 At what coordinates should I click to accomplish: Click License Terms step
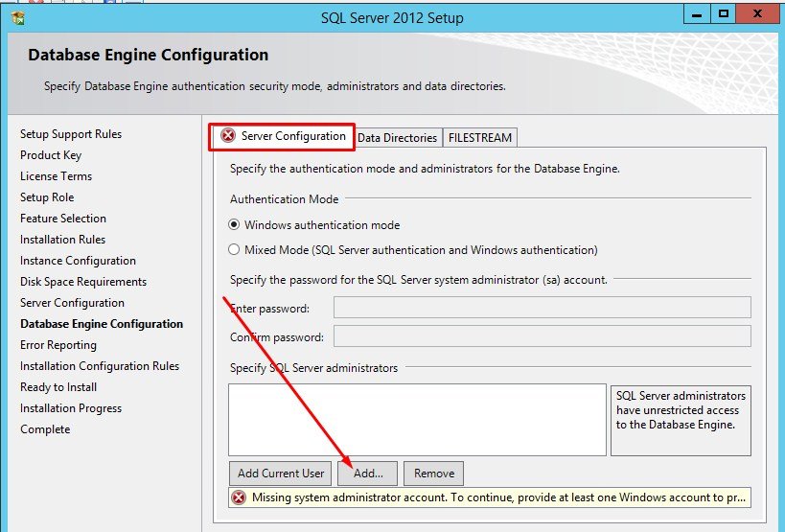pyautogui.click(x=56, y=176)
